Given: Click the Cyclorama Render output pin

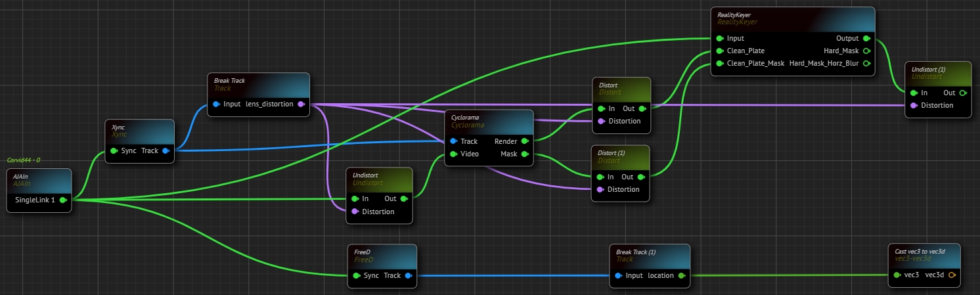Looking at the screenshot, I should [x=525, y=141].
